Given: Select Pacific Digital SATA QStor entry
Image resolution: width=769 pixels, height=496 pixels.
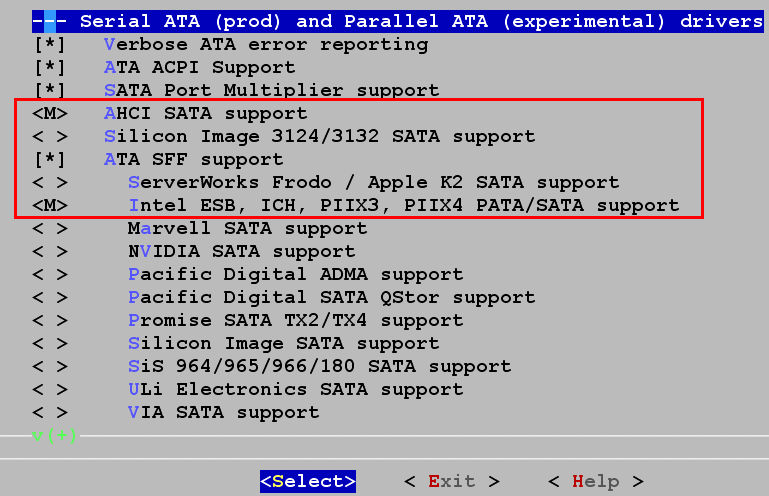Looking at the screenshot, I should click(331, 297).
